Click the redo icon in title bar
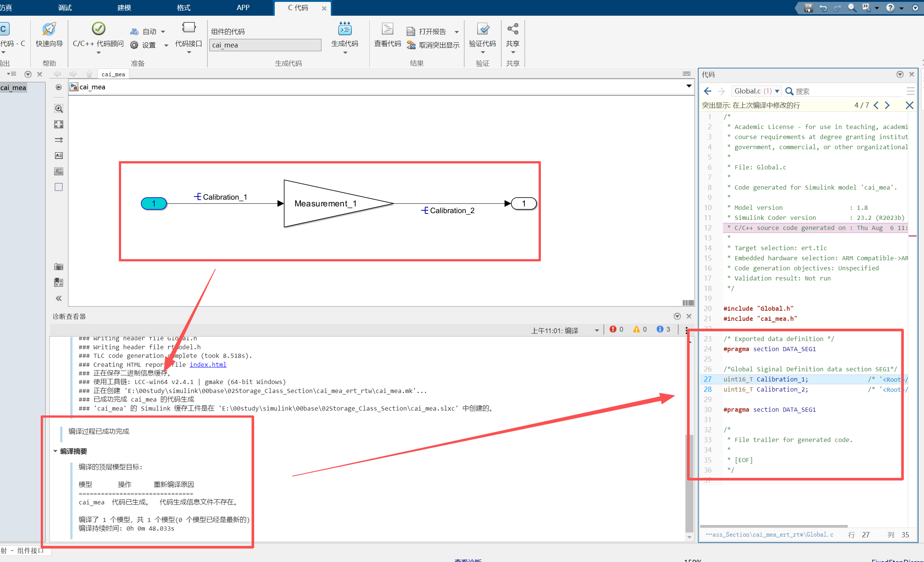924x562 pixels. coord(837,7)
